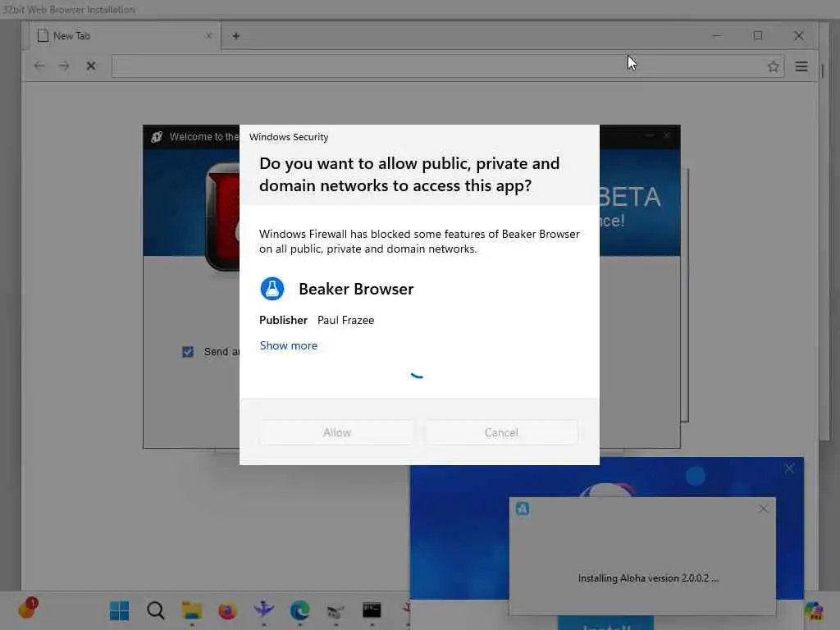Click the Publisher name Paul Frazee
This screenshot has height=630, width=840.
[345, 321]
